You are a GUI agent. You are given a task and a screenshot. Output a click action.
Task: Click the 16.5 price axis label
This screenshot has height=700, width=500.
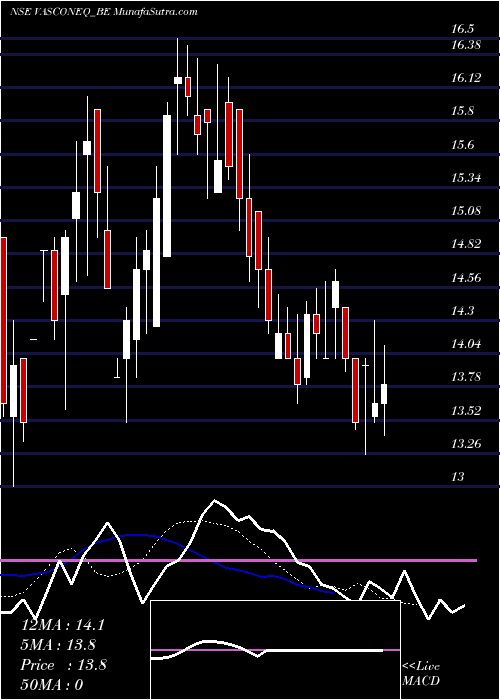pos(462,29)
